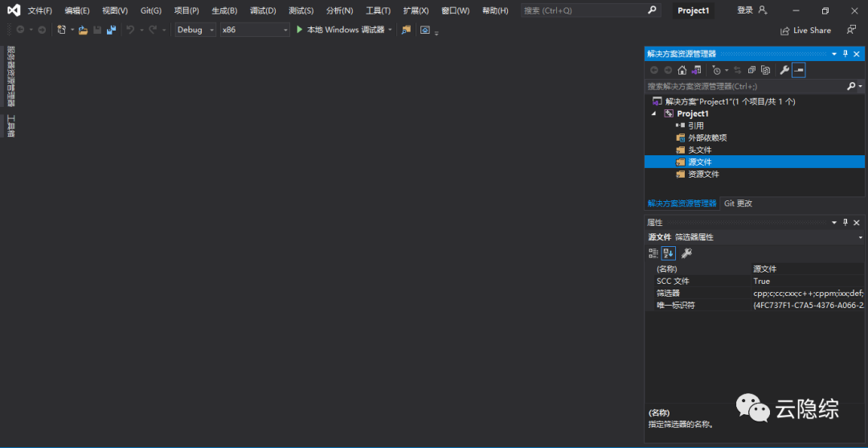Pin the 属性 Properties panel (auto-hide)
Screen dimensions: 868x448
point(845,223)
